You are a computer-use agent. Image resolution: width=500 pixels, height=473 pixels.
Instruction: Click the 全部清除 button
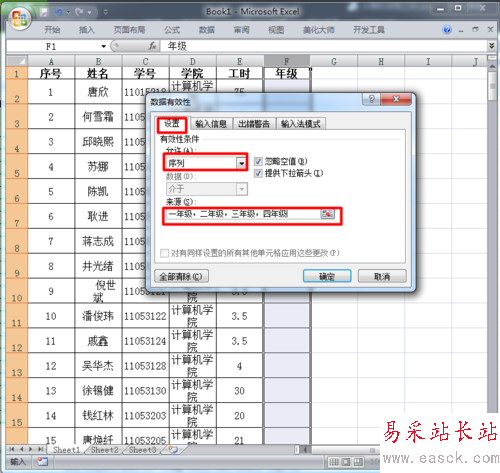click(x=182, y=276)
